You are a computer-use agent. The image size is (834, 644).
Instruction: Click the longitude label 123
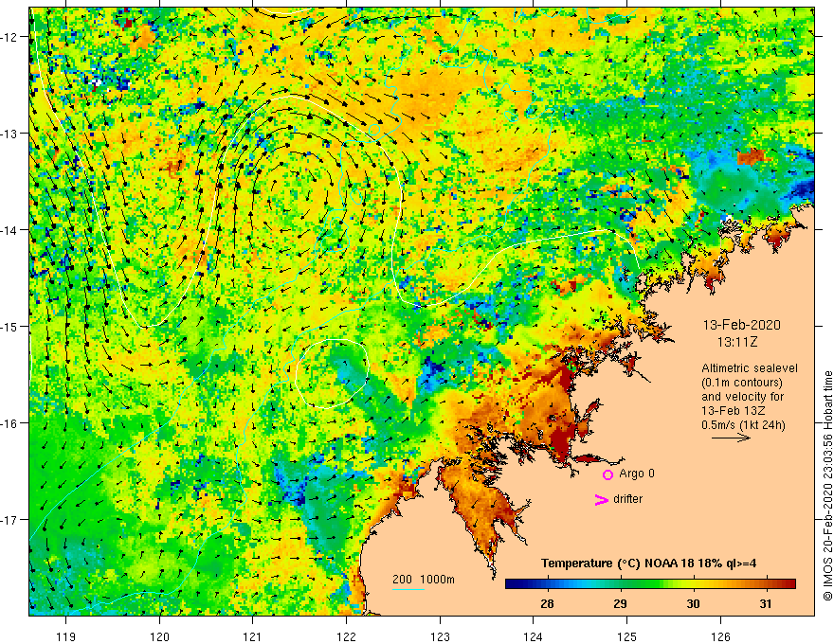440,636
